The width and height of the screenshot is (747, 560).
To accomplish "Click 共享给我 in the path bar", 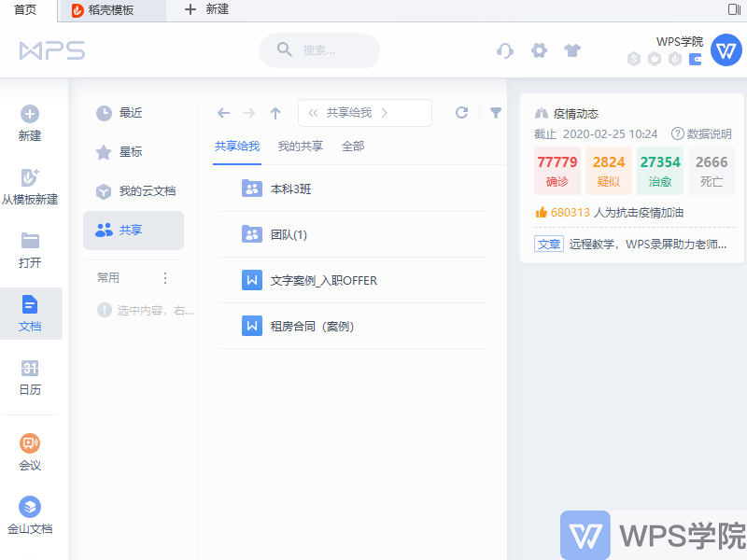I will (348, 113).
